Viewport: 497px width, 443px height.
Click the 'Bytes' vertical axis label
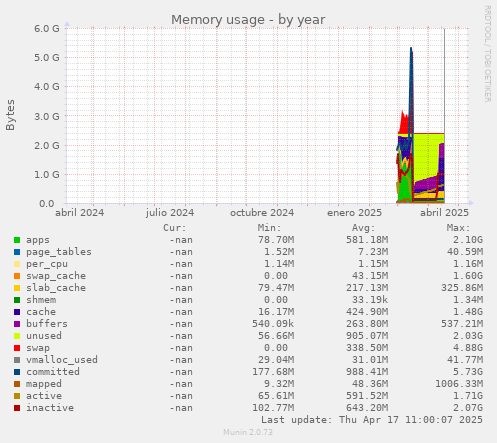pyautogui.click(x=10, y=115)
